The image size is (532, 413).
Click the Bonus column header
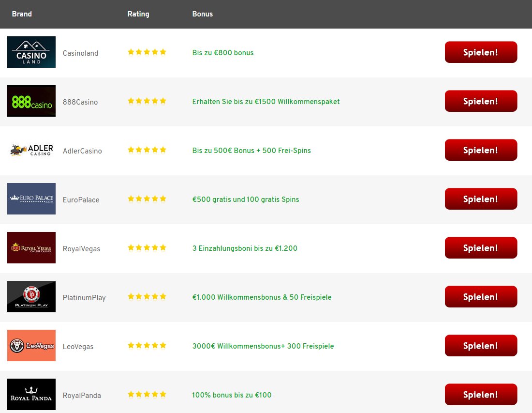[203, 14]
